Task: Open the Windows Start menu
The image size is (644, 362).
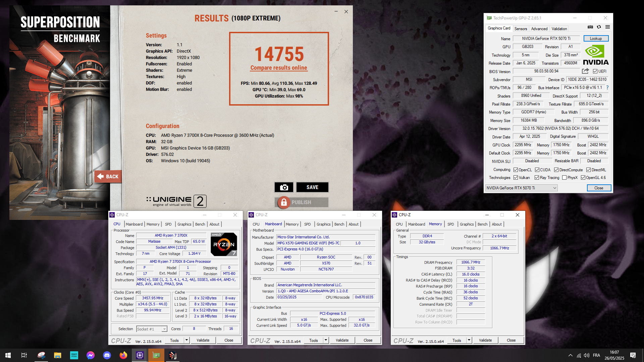Action: click(8, 355)
